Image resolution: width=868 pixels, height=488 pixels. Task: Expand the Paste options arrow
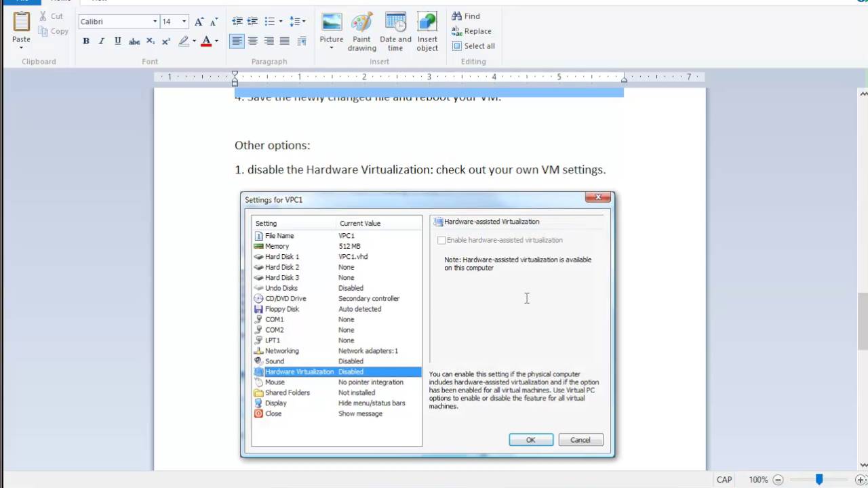(x=21, y=47)
